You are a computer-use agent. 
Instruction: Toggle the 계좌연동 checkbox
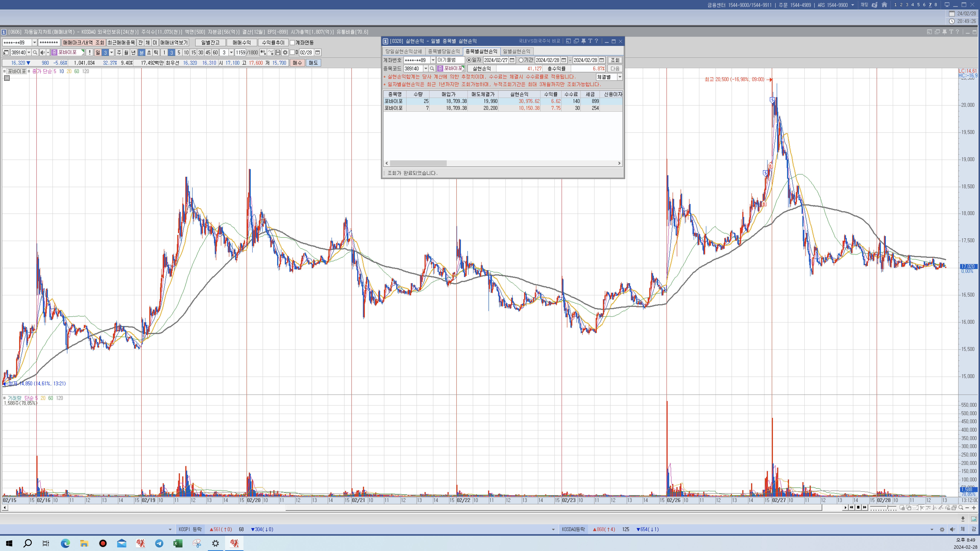point(292,43)
